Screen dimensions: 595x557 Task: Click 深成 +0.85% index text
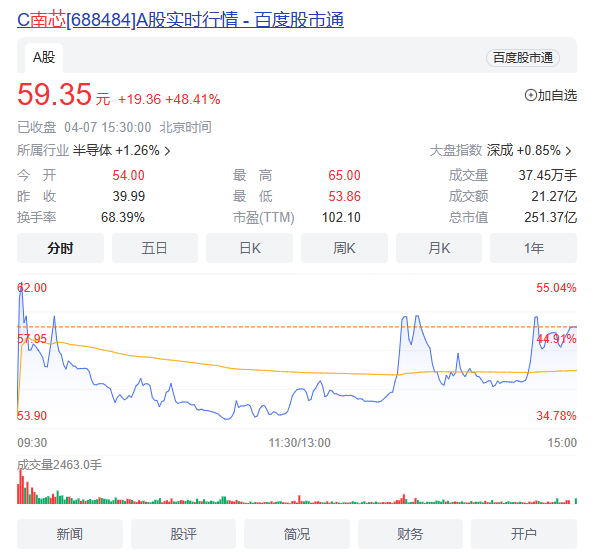pos(524,151)
